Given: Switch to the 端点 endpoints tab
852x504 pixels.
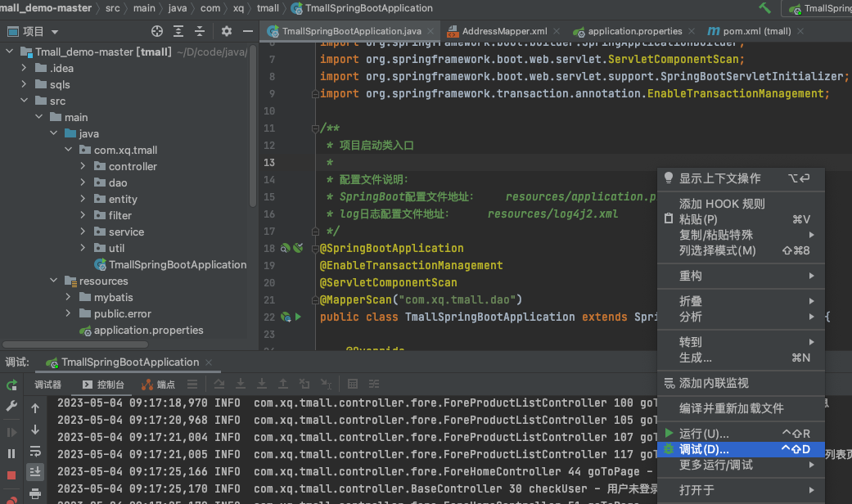Looking at the screenshot, I should pos(158,385).
